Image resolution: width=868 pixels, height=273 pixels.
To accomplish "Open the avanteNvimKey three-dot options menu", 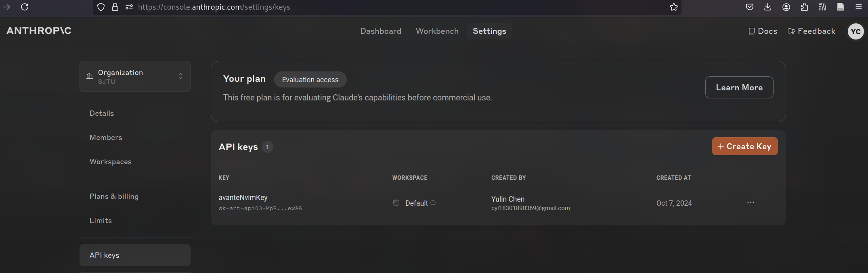I will click(x=750, y=202).
